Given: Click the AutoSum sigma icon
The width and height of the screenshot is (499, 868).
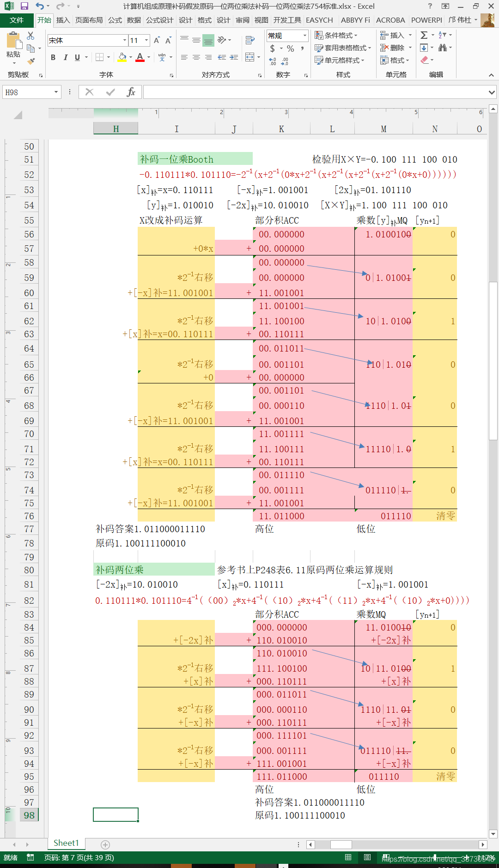Looking at the screenshot, I should pos(424,35).
